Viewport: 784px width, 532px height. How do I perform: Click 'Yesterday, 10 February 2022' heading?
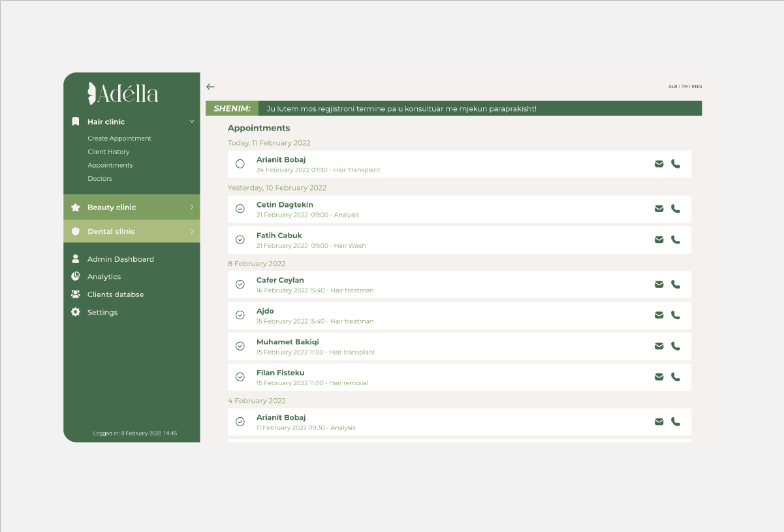click(x=277, y=188)
